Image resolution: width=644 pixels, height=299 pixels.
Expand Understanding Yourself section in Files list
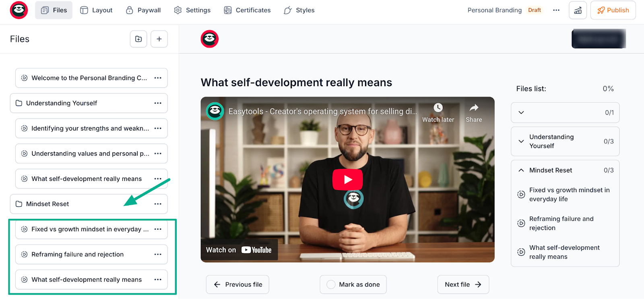pyautogui.click(x=521, y=141)
